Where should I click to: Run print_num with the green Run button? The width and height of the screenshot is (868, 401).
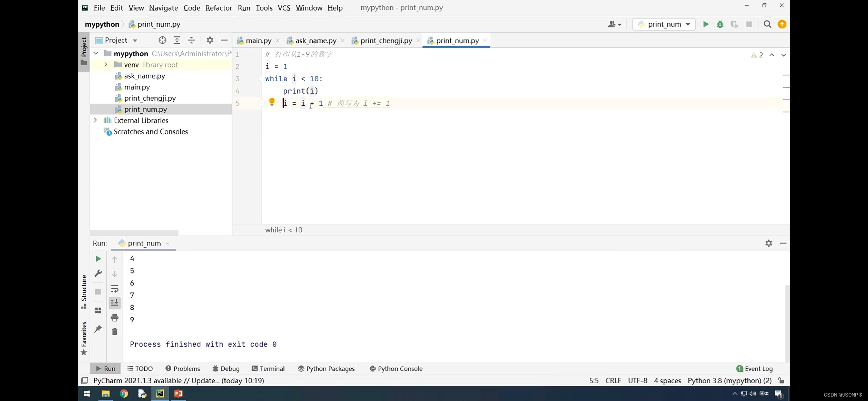(706, 24)
